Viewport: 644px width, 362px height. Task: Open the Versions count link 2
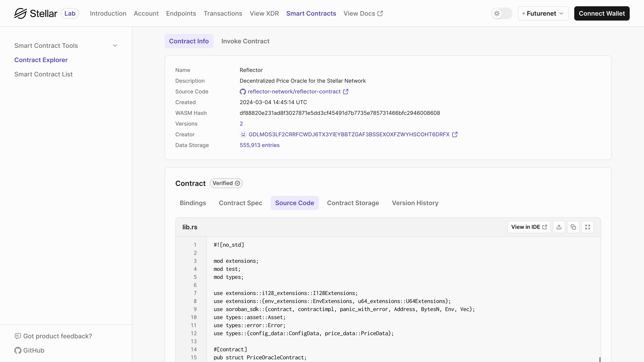pyautogui.click(x=241, y=124)
